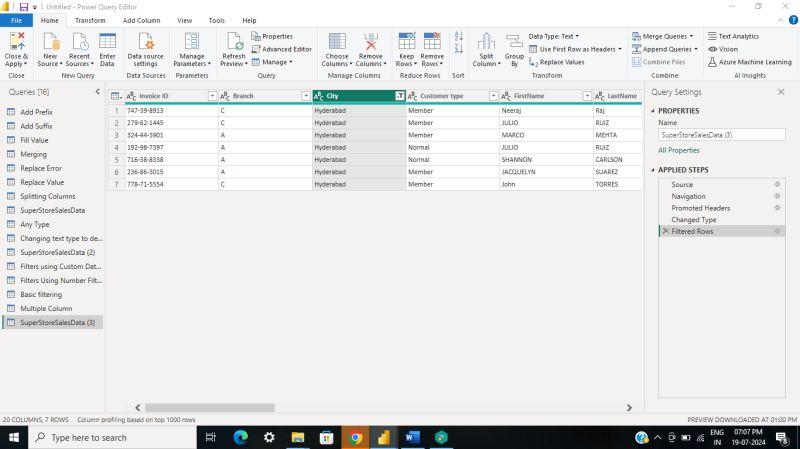This screenshot has width=800, height=449.
Task: Click the Split Column icon
Action: [x=486, y=42]
